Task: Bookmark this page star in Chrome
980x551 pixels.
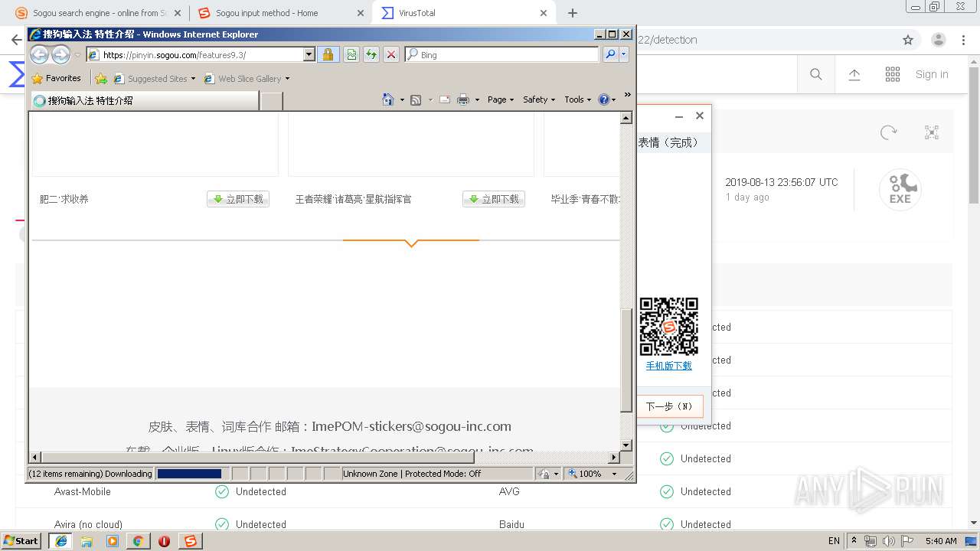Action: click(908, 40)
